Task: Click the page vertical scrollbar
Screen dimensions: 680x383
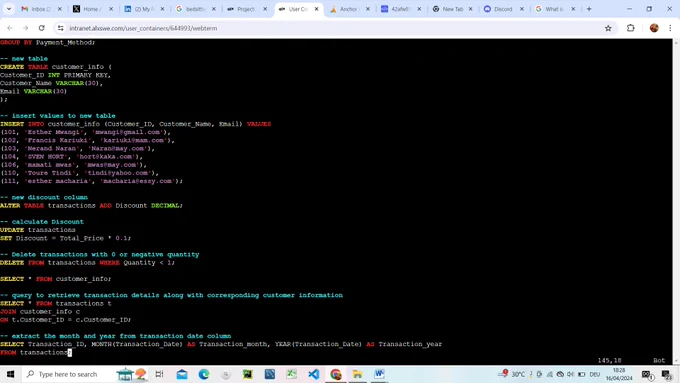Action: click(x=676, y=202)
